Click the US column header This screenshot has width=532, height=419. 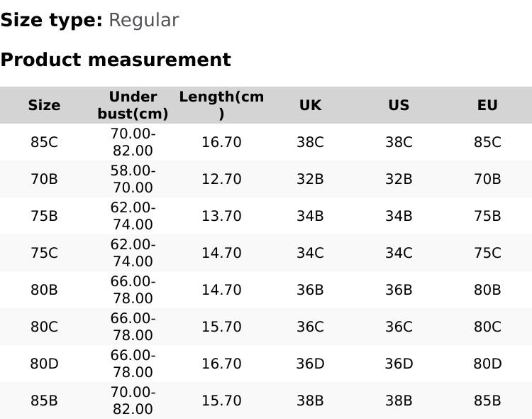pos(399,105)
